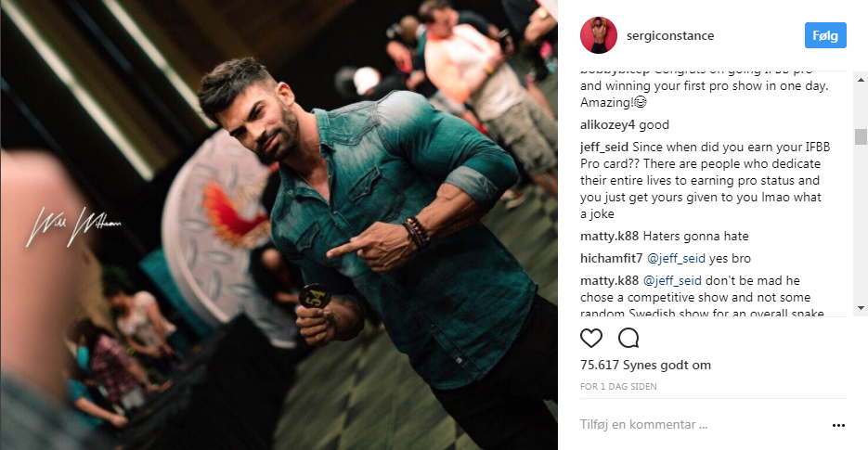Open alikozey4 commenter profile
The image size is (868, 450).
click(x=607, y=125)
